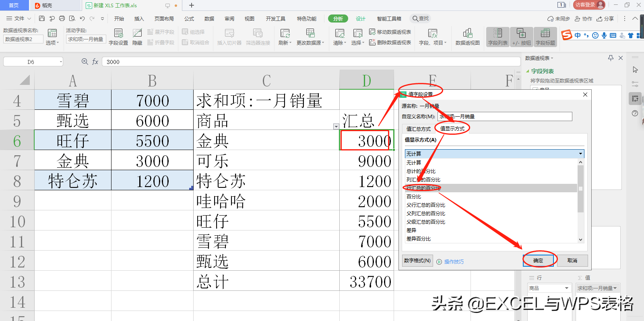Click cell D11 with value 7000
This screenshot has width=644, height=321.
pyautogui.click(x=367, y=241)
